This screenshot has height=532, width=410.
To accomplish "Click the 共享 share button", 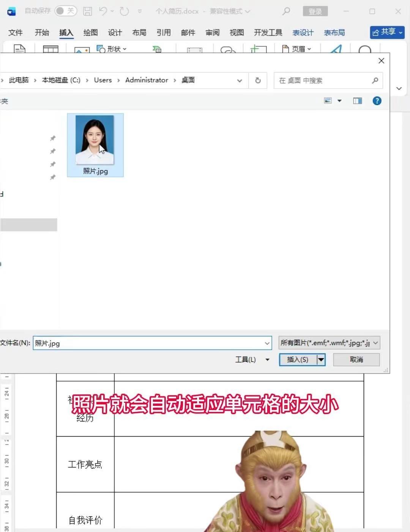I will pos(387,32).
